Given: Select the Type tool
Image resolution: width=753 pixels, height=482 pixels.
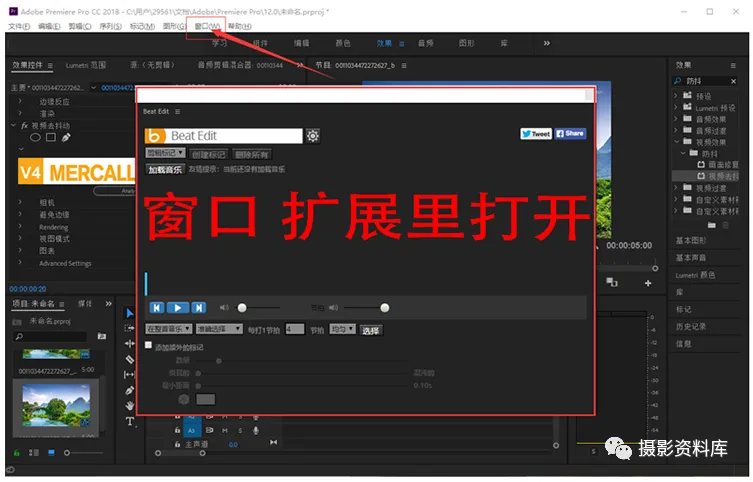Looking at the screenshot, I should (130, 422).
